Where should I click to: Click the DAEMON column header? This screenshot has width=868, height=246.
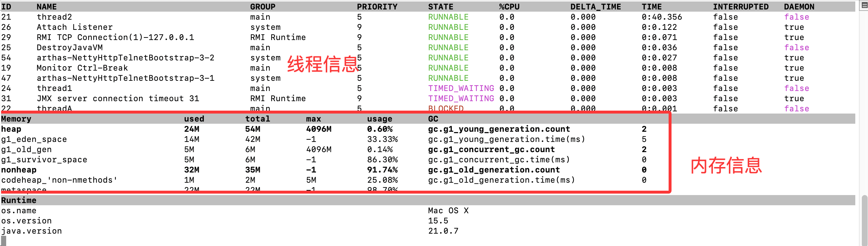[799, 7]
